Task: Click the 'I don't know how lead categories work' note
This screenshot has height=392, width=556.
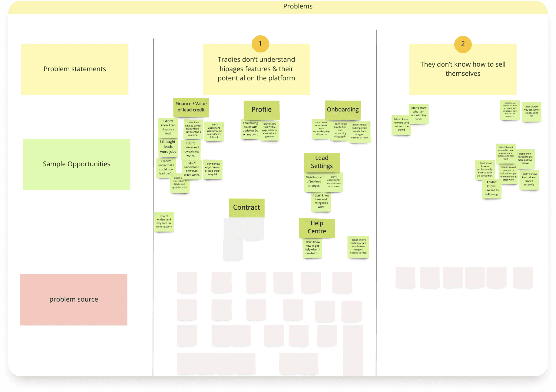Action: tap(321, 201)
